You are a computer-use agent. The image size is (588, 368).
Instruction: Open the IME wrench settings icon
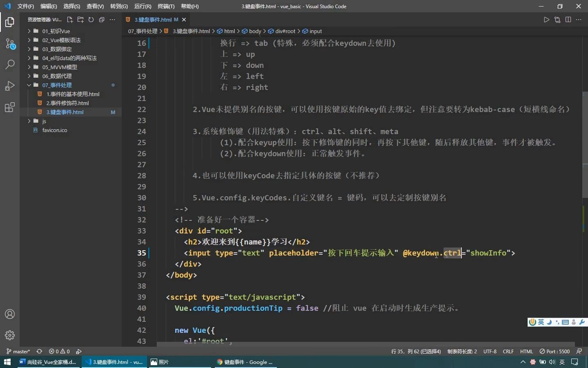pyautogui.click(x=582, y=322)
